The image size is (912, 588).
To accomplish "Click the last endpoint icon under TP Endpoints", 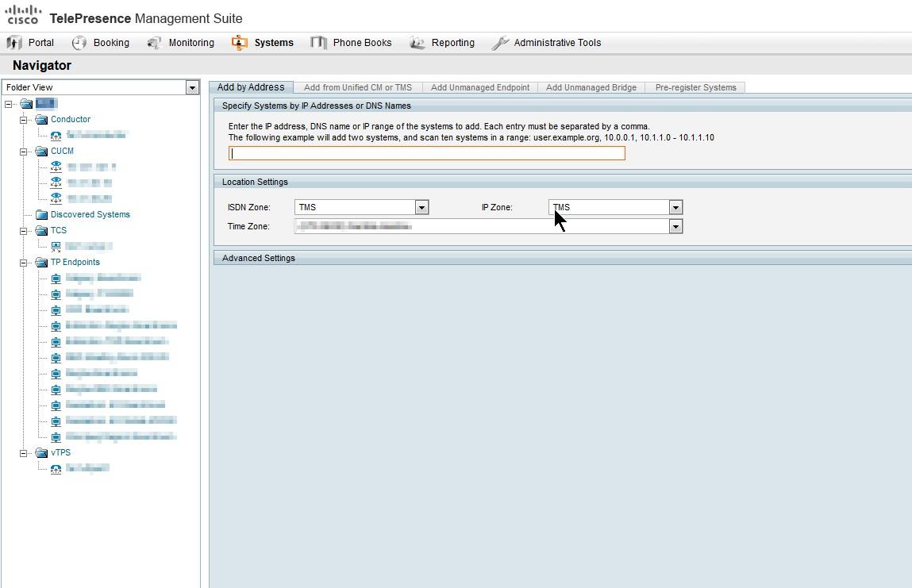I will (56, 436).
